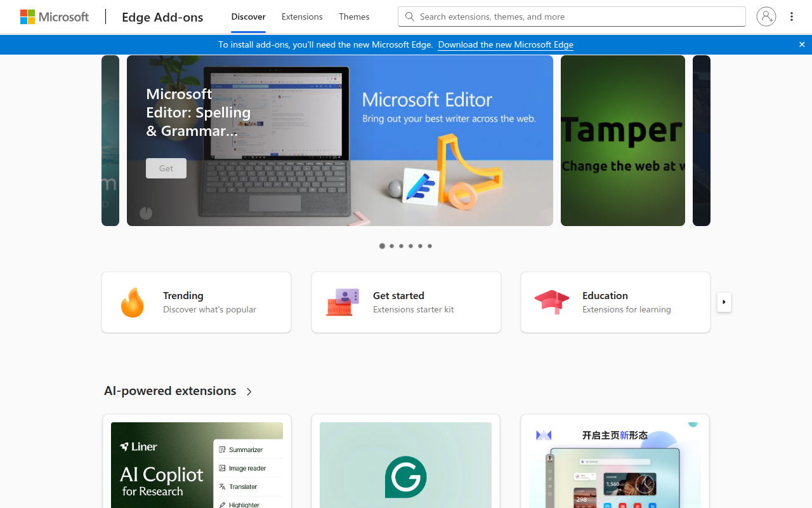Follow Download the new Microsoft Edge link

506,44
